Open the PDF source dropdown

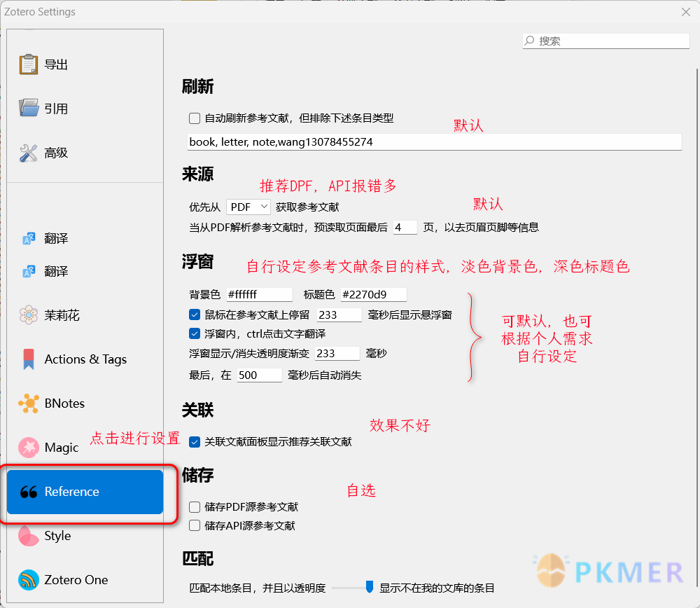coord(248,207)
